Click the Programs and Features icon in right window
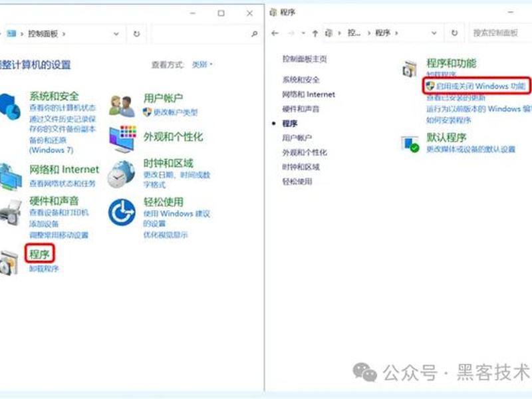Image resolution: width=532 pixels, height=399 pixels. 409,69
